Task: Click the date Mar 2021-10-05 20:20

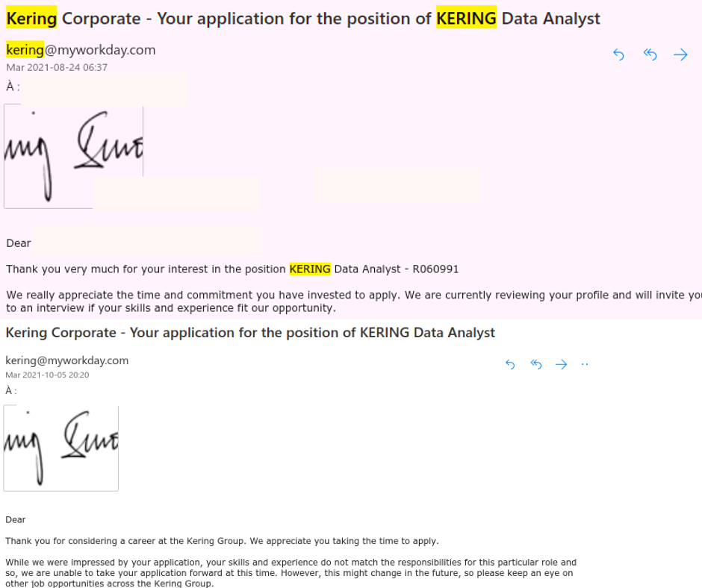Action: (x=47, y=375)
